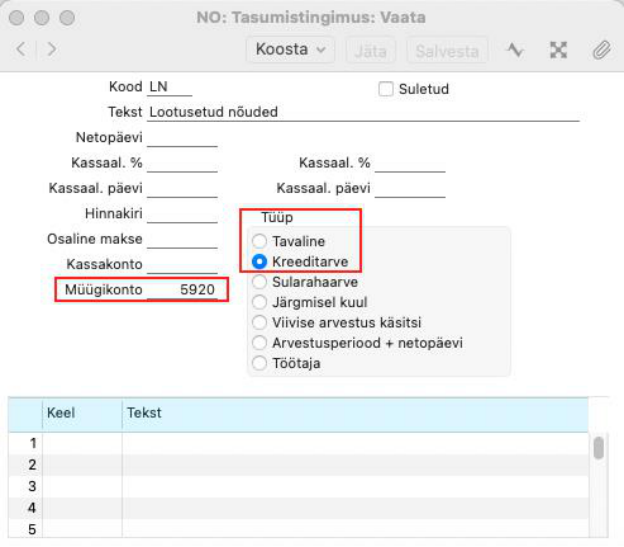
Task: Click the left Kassaal. päevi field
Action: point(182,189)
